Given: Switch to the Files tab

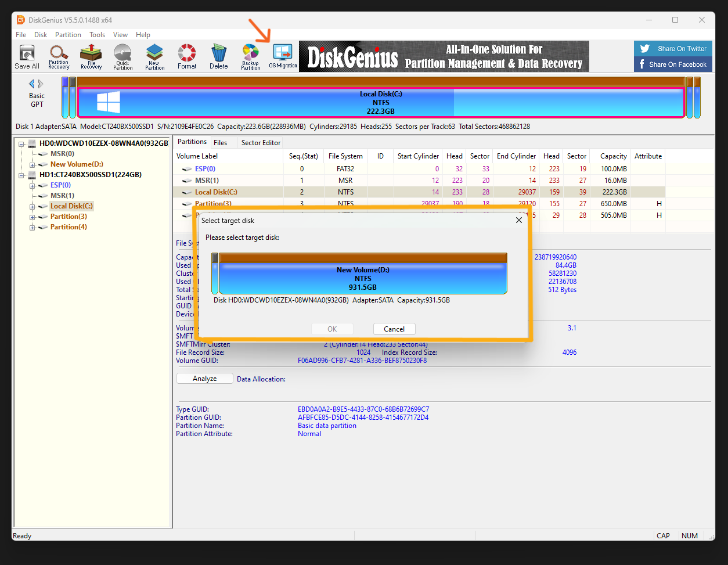Looking at the screenshot, I should pyautogui.click(x=220, y=142).
